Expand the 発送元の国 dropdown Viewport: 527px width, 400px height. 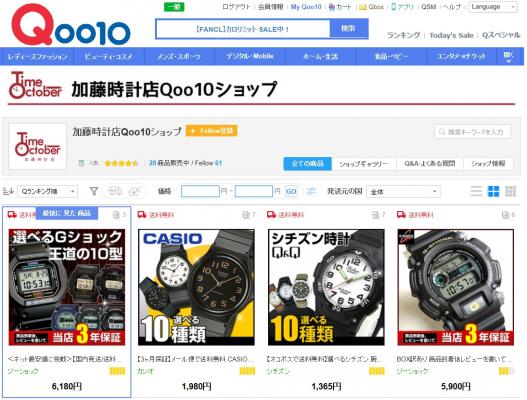click(403, 192)
